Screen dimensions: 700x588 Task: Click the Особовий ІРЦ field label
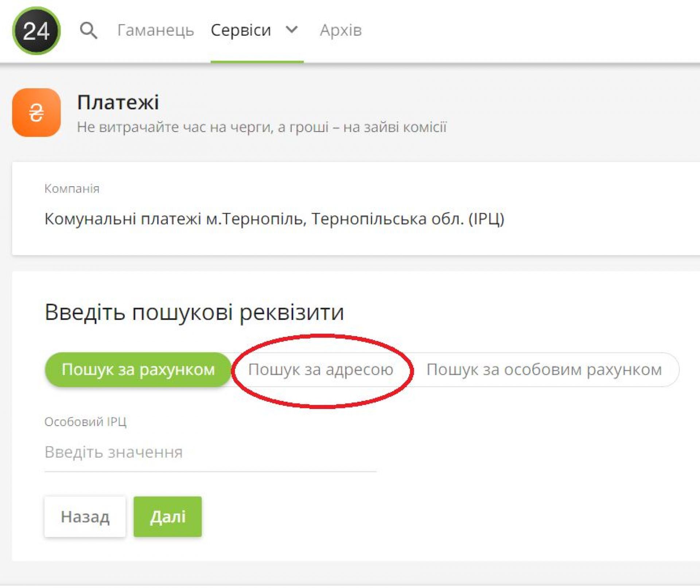click(x=85, y=421)
